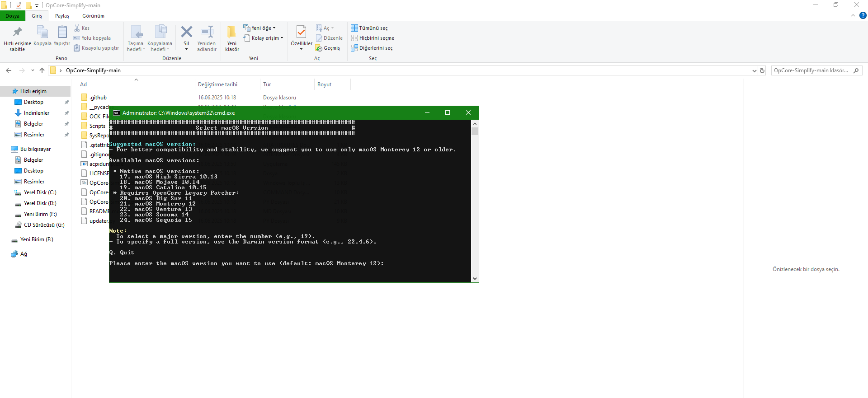Click the Yeni klasör new folder icon
This screenshot has width=868, height=398.
click(232, 33)
